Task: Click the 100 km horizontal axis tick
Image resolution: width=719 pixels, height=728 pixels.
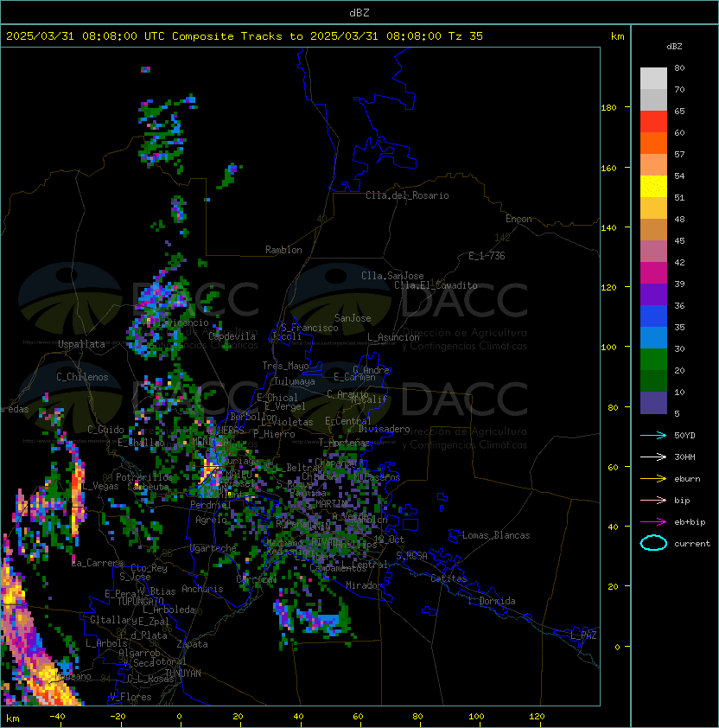Action: coord(476,717)
